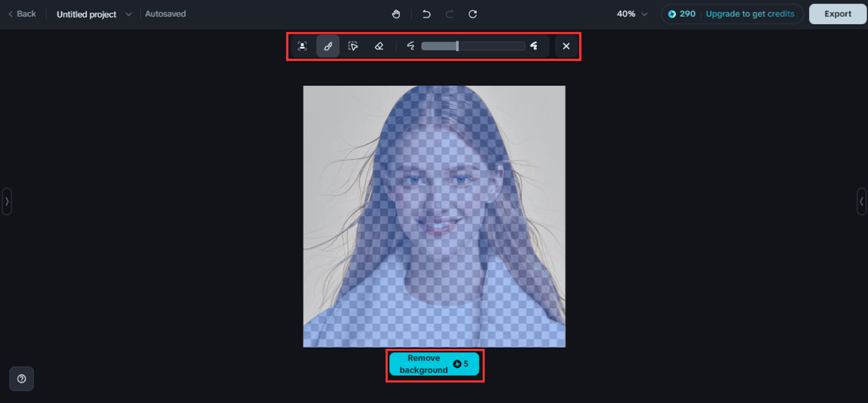Click the large brush size icon
Screen dimensions: 868x403
(x=534, y=46)
